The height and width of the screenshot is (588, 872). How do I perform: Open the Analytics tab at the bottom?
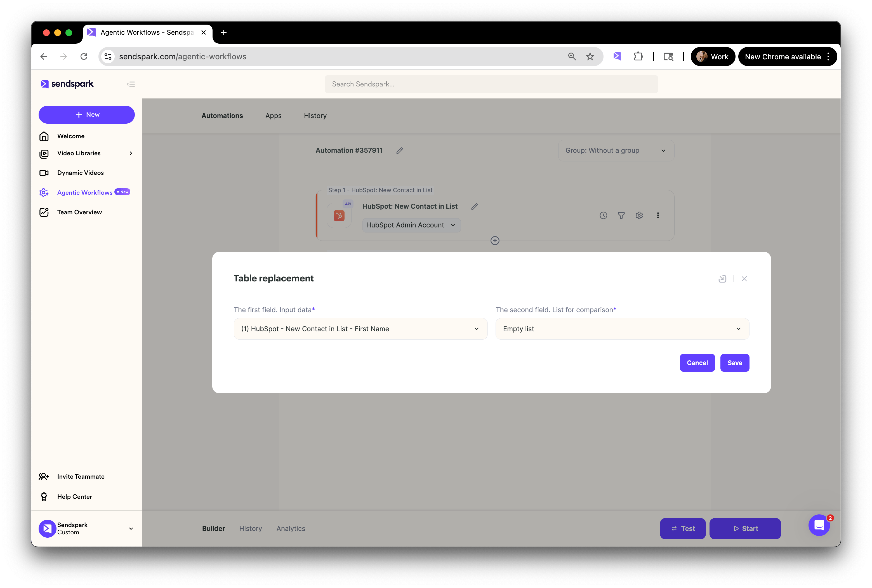291,528
